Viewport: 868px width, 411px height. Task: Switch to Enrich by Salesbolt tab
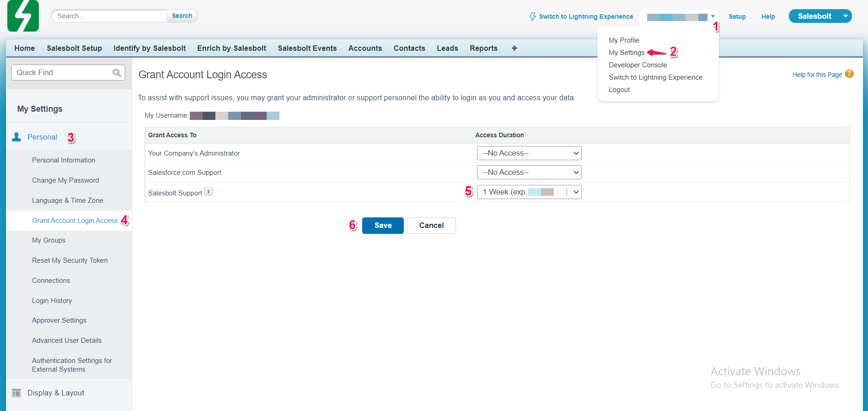232,48
